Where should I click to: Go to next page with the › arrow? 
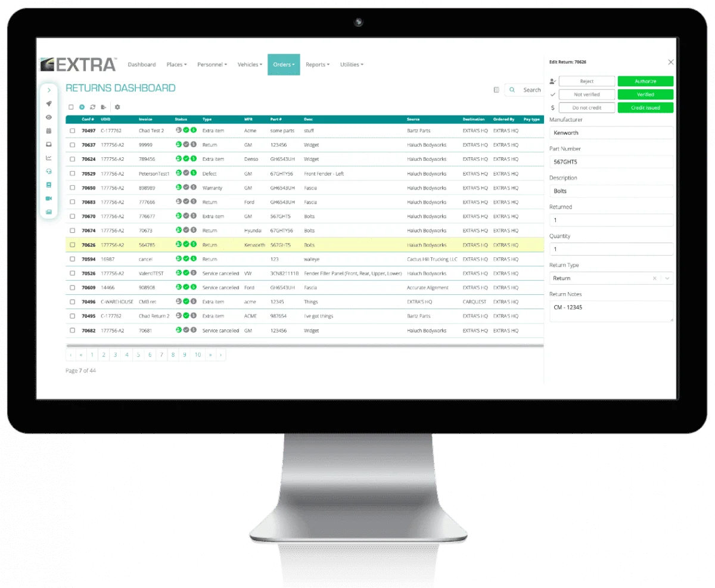tap(220, 354)
